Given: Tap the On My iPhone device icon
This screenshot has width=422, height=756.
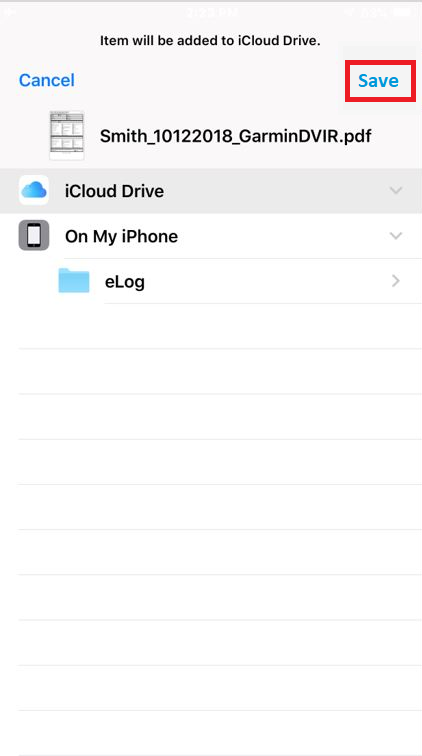Looking at the screenshot, I should coord(34,235).
